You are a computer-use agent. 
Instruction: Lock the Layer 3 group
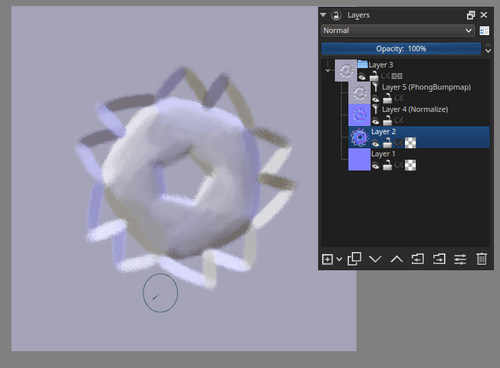click(374, 76)
